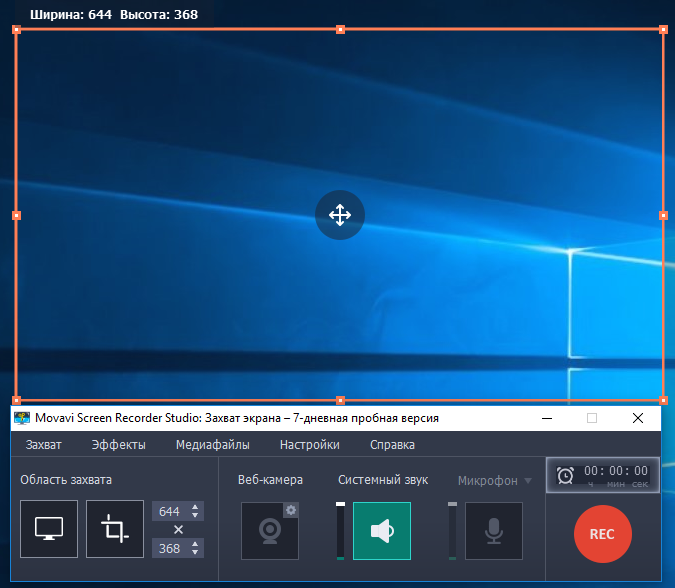Toggle system sound speaker button
Viewport: 675px width, 588px height.
tap(382, 531)
